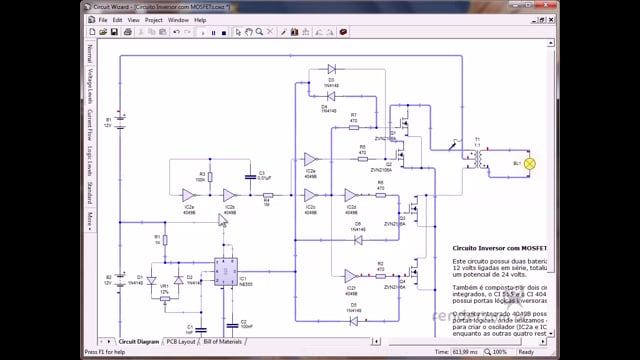Open the component gallery books icon
This screenshot has width=640, height=360.
pos(294,32)
